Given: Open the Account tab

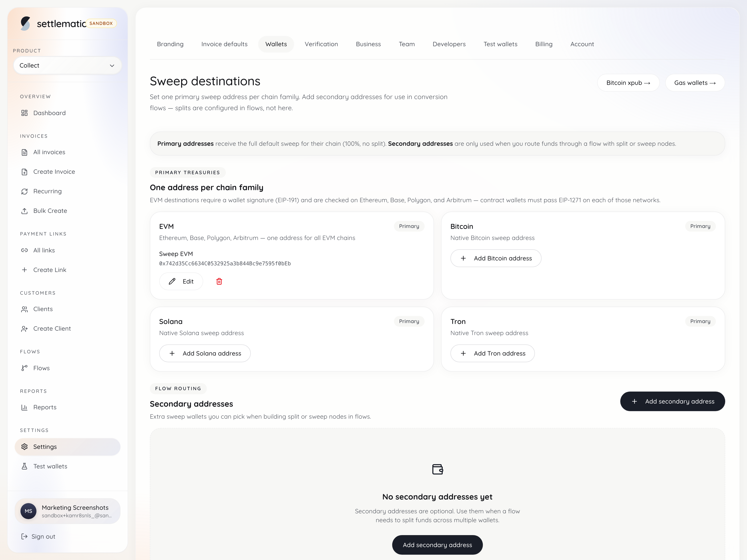Looking at the screenshot, I should (582, 44).
